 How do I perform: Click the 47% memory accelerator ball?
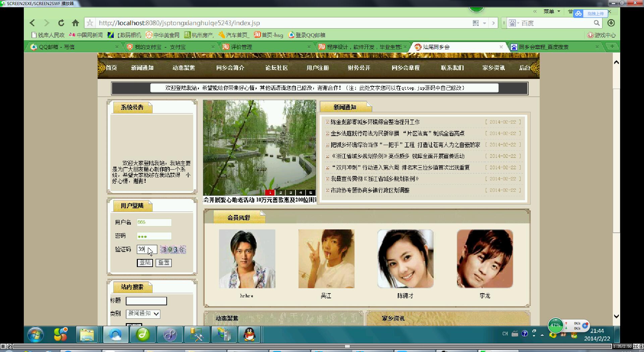click(x=555, y=325)
